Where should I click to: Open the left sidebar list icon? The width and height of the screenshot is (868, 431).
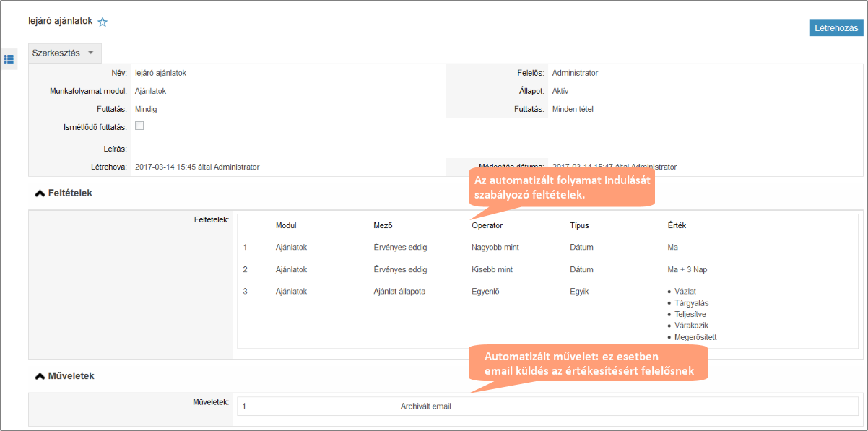click(9, 58)
